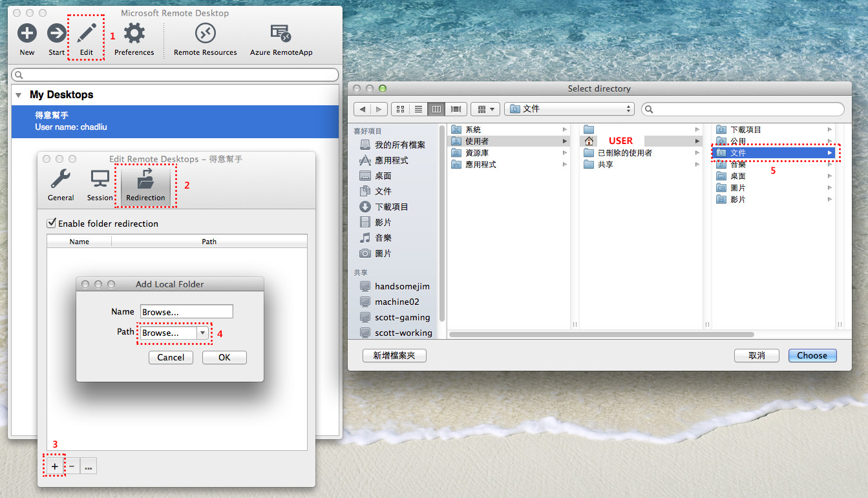This screenshot has height=498, width=868.
Task: Switch to Redirection tab
Action: (x=145, y=185)
